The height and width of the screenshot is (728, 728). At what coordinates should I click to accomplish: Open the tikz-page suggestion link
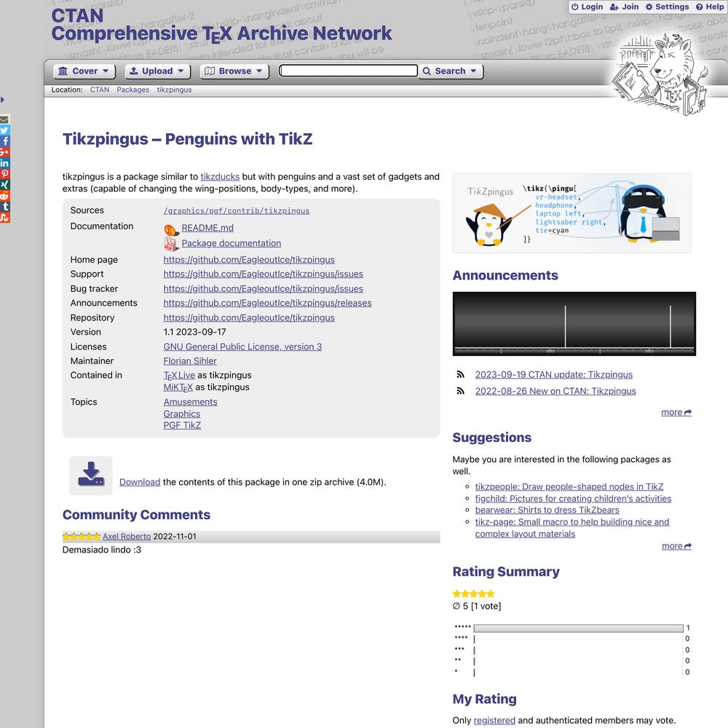point(572,528)
